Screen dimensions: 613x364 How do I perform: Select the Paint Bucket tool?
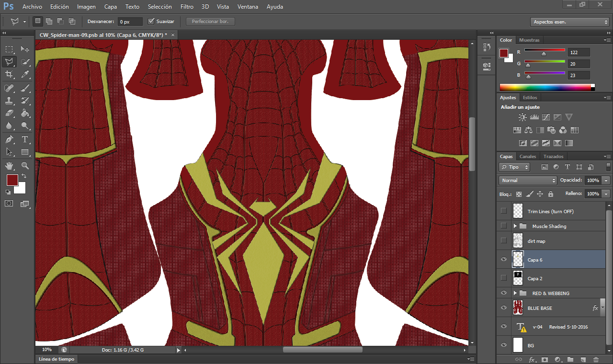25,113
